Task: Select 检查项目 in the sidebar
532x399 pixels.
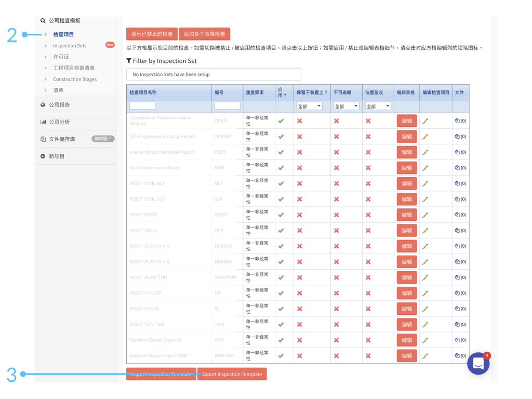Action: [x=63, y=34]
